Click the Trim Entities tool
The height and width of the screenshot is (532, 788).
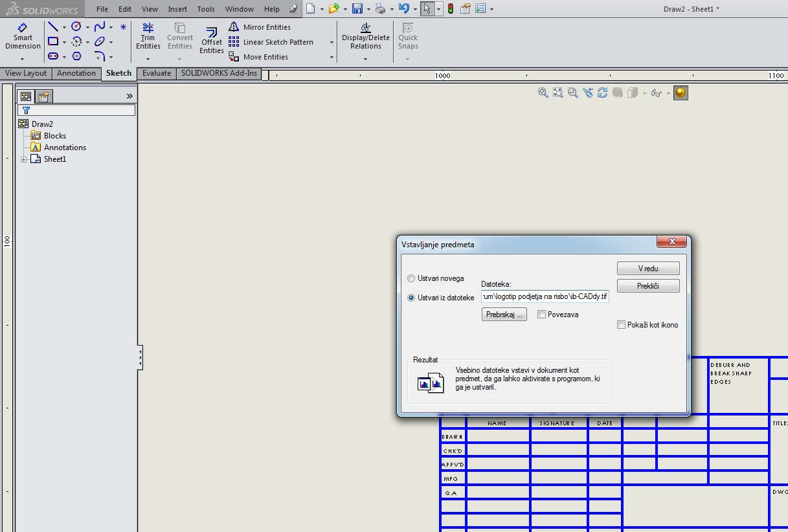pyautogui.click(x=148, y=37)
